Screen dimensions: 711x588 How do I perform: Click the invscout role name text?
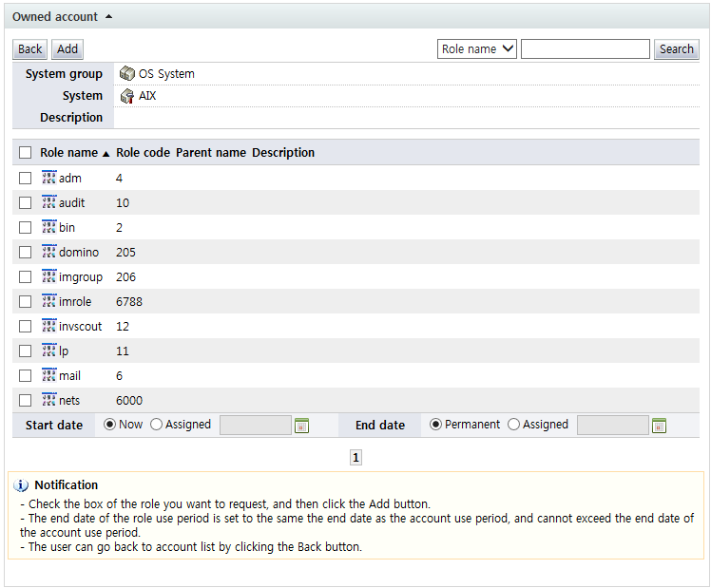pos(80,326)
